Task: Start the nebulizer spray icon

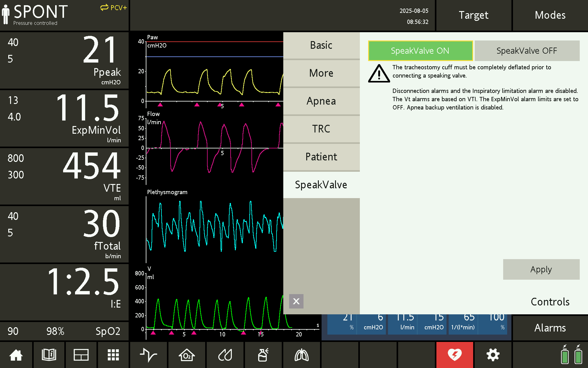Action: click(263, 355)
